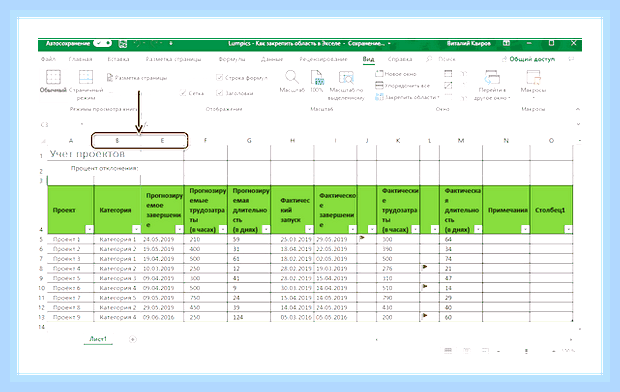620x392 pixels.
Task: Switch to Страничный режим view icon
Action: click(x=86, y=77)
